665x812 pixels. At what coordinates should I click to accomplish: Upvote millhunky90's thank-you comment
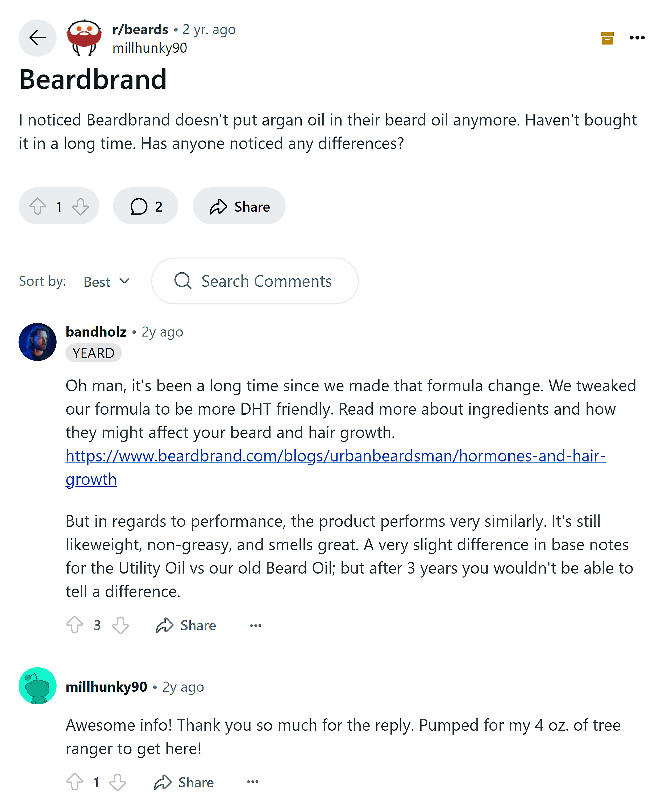(74, 782)
